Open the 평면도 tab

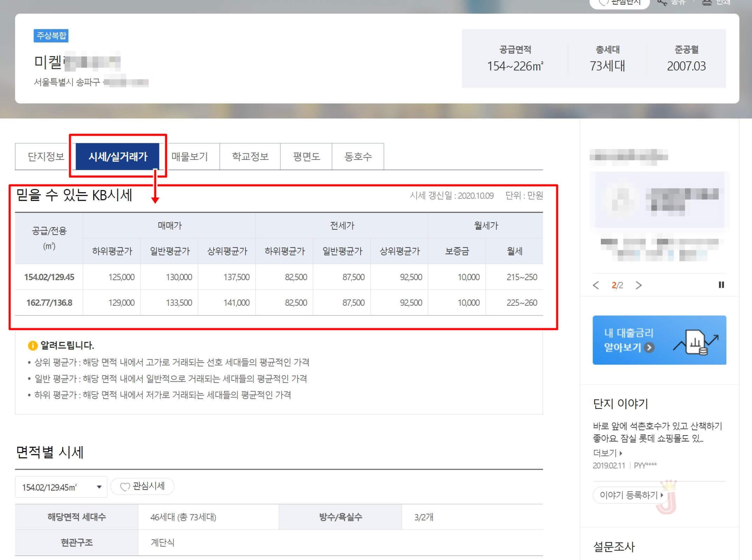(306, 156)
